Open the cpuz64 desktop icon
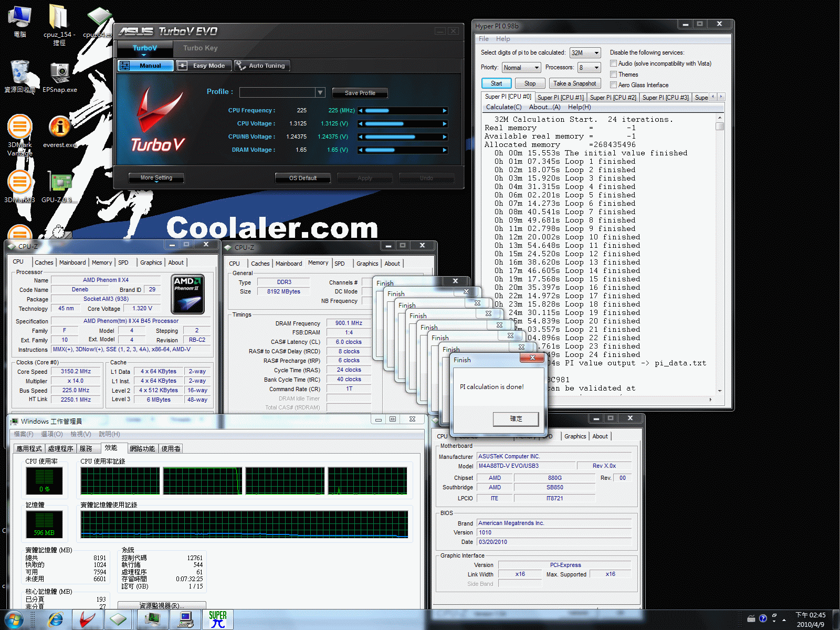Image resolution: width=840 pixels, height=630 pixels. tap(98, 22)
